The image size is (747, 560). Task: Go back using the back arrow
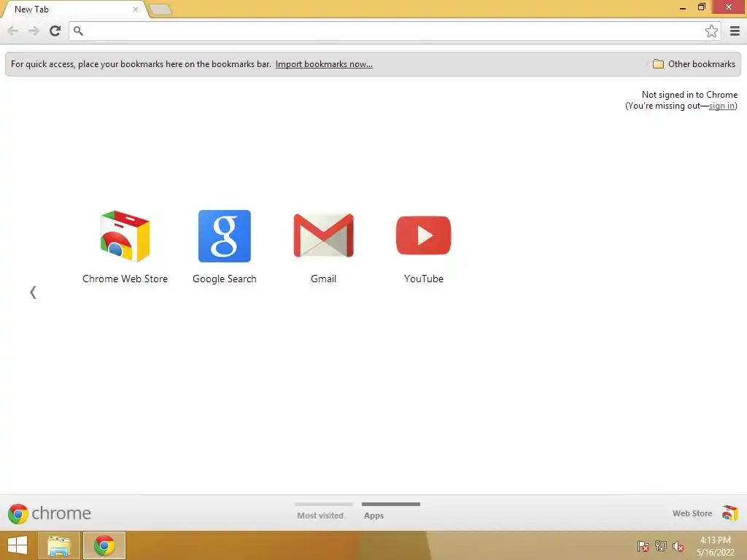click(x=13, y=31)
